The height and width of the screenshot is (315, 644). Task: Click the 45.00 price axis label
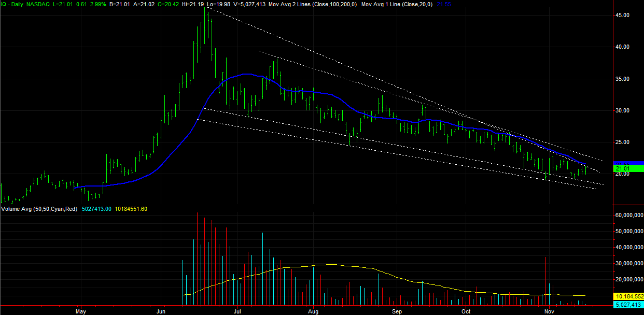[622, 15]
